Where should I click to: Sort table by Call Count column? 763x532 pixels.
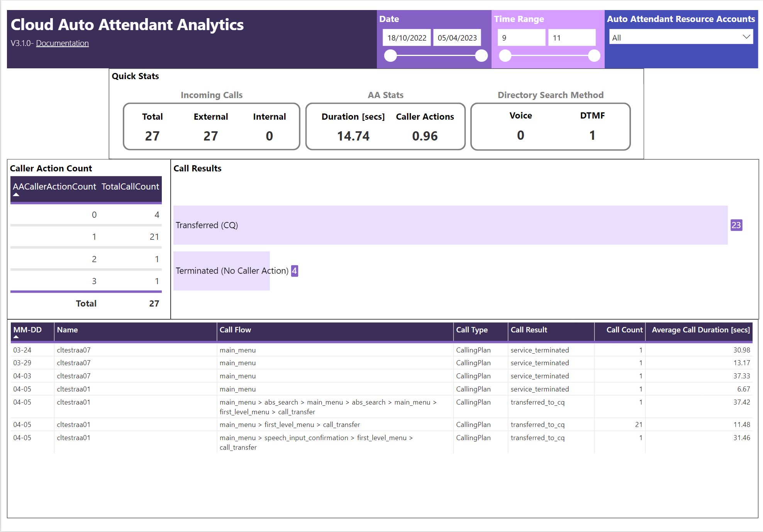(x=624, y=330)
